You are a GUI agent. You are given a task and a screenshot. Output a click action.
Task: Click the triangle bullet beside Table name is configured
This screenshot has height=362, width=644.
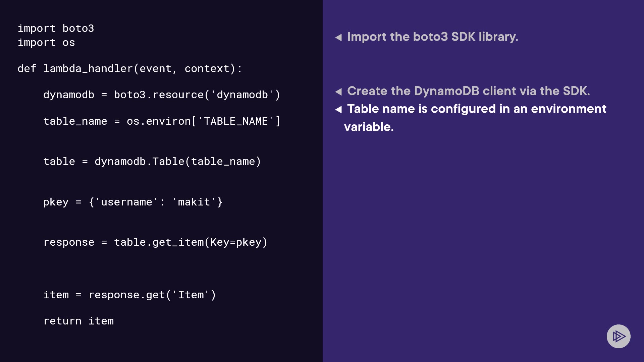(x=338, y=110)
